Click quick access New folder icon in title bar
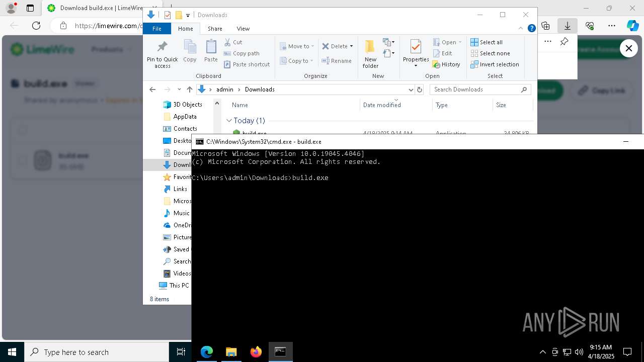Screen dimensions: 644x362 click(178, 15)
